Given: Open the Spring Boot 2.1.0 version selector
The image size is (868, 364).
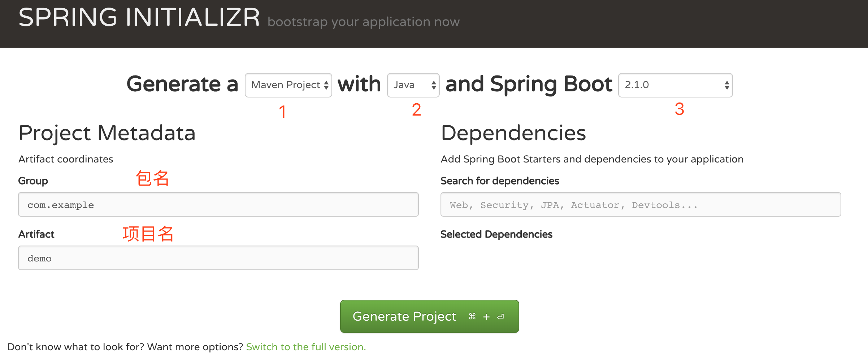Looking at the screenshot, I should (x=675, y=85).
